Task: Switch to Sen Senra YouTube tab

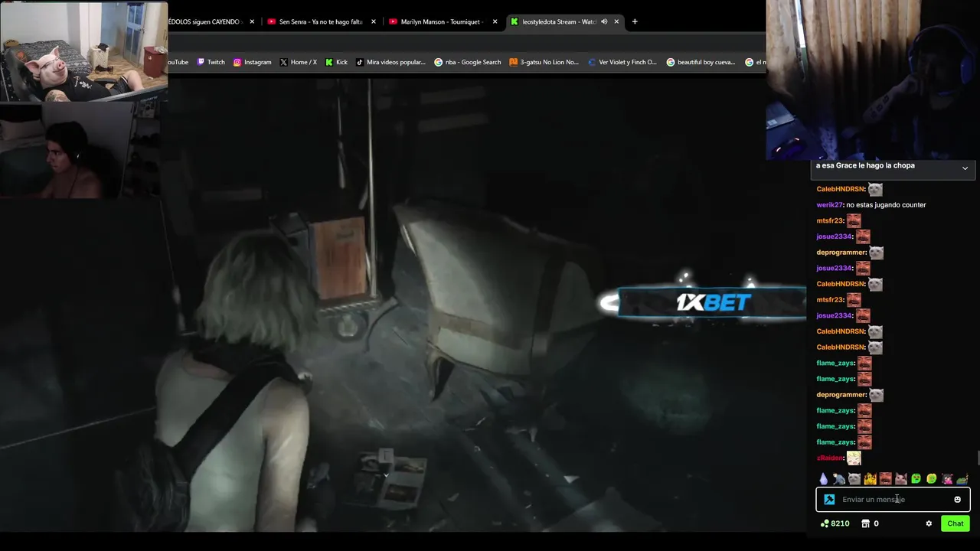Action: pos(322,21)
